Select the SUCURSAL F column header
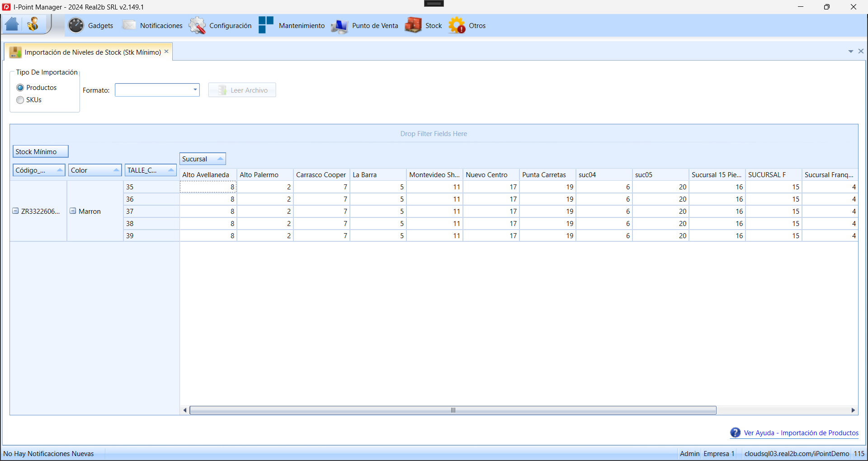868x461 pixels. [774, 174]
